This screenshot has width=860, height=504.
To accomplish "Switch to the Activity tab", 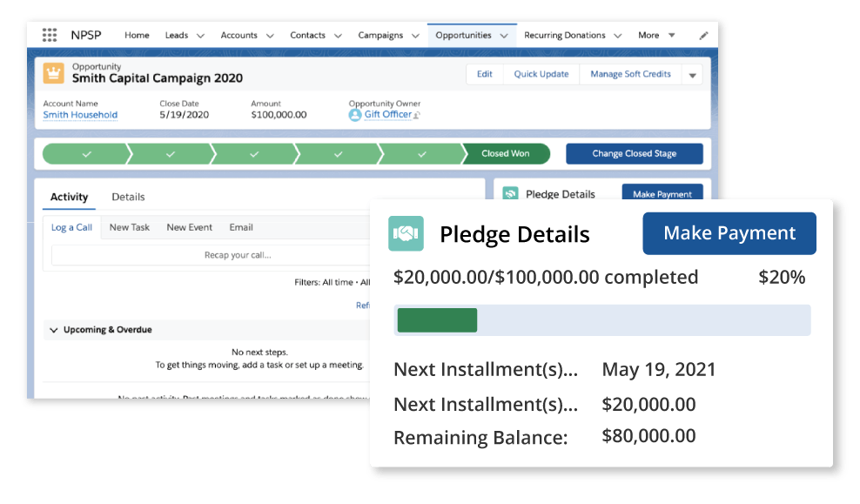I will [69, 197].
